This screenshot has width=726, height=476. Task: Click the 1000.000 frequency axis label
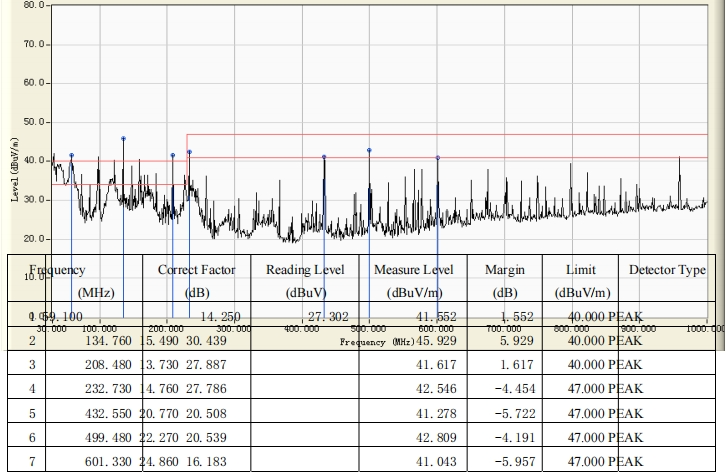706,329
